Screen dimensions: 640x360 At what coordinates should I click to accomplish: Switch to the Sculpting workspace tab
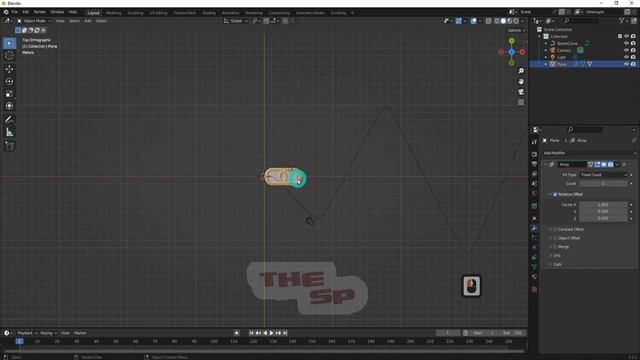(x=136, y=13)
